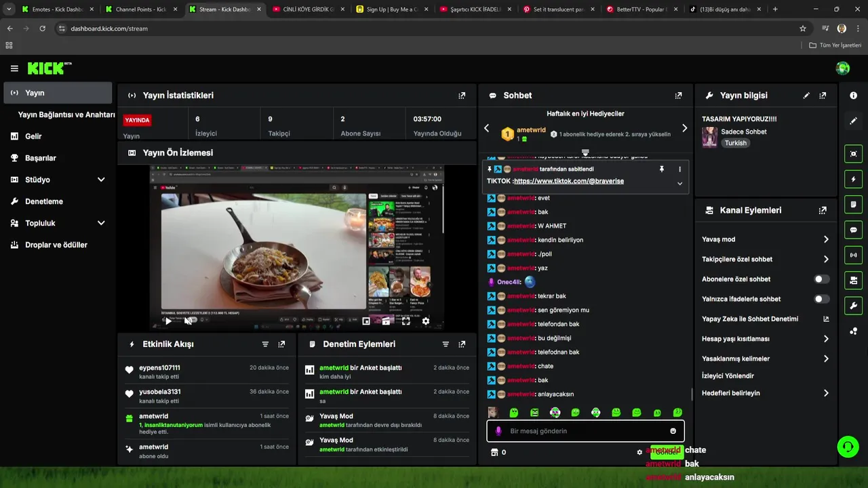
Task: Click the shop icon below message box
Action: click(494, 452)
